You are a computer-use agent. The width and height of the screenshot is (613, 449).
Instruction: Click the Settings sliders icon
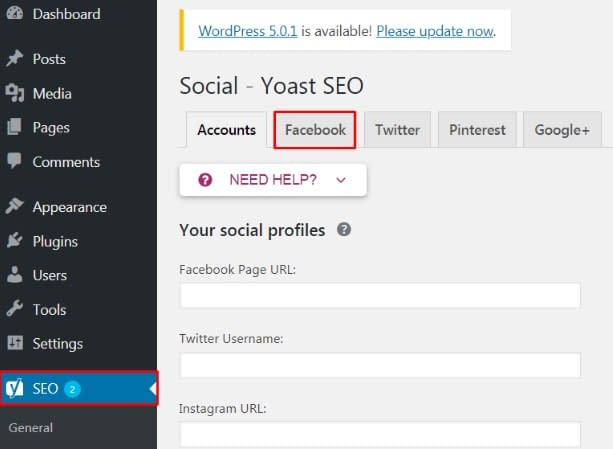(x=15, y=343)
